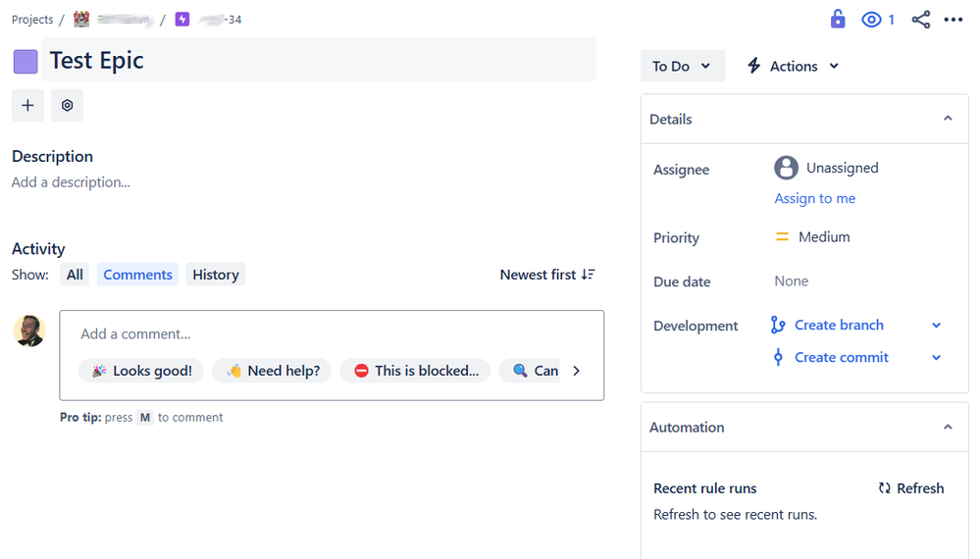The height and width of the screenshot is (559, 980).
Task: Go to Projects in breadcrumb
Action: 32,20
